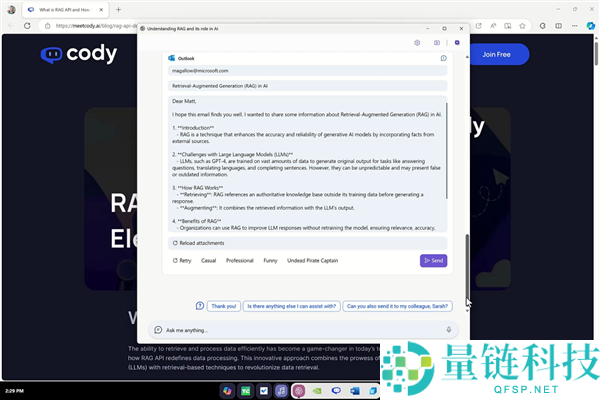
Task: Click the Read Aloud icon in address bar
Action: (x=493, y=26)
